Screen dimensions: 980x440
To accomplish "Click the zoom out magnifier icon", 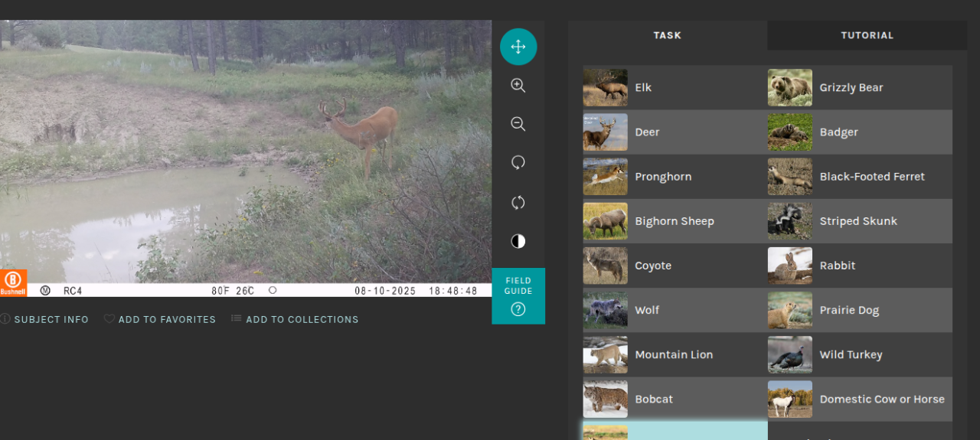I will (518, 124).
